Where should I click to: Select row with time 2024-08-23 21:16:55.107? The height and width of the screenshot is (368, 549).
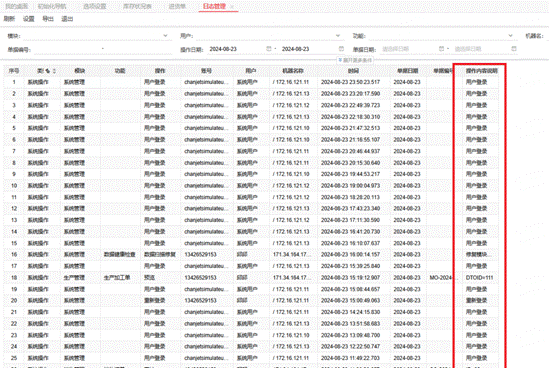(x=251, y=139)
